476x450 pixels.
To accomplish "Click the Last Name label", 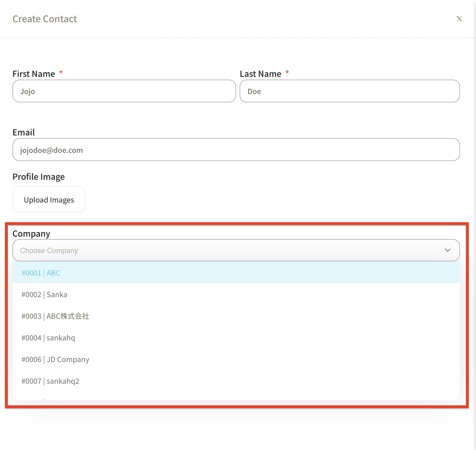I will [260, 74].
